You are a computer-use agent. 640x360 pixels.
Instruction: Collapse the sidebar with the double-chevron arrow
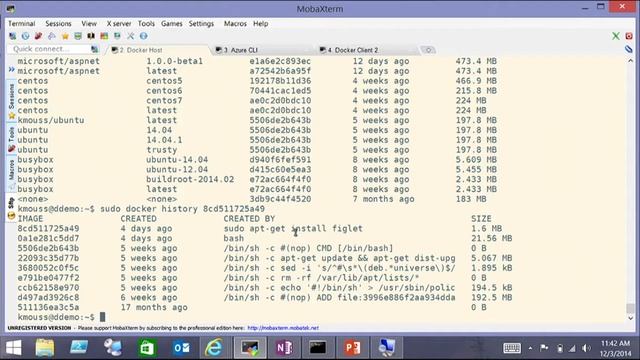coord(11,70)
